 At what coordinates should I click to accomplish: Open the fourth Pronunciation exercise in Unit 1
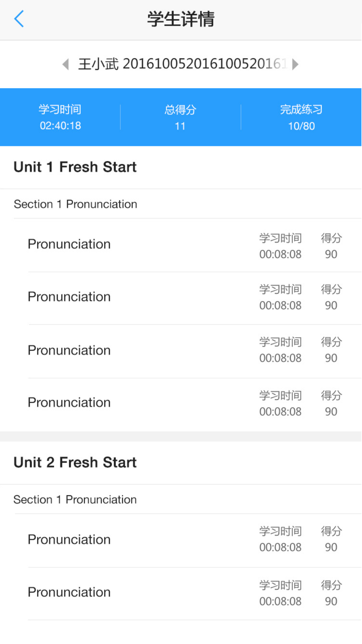click(69, 402)
